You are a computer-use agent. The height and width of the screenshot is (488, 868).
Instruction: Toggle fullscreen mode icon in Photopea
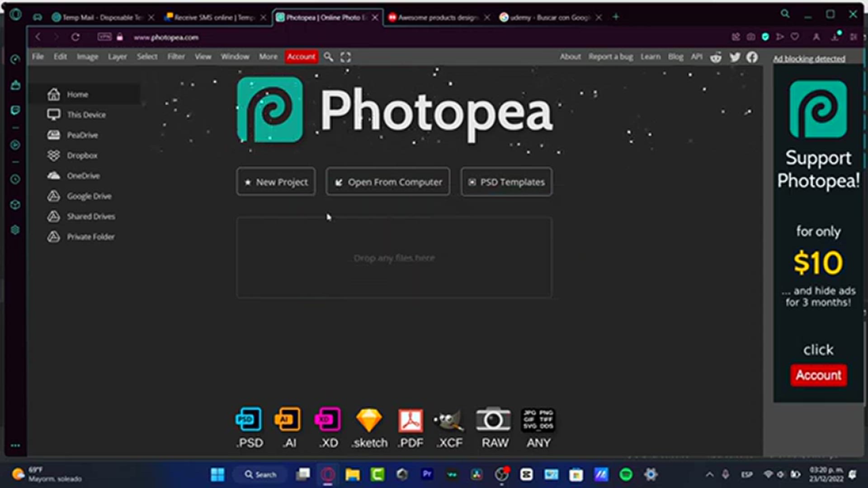[x=345, y=57]
